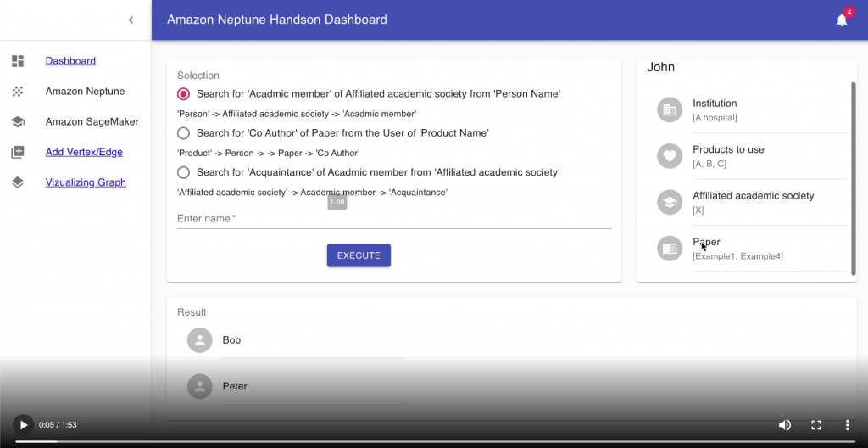Click the Vizualizing Graph layers icon
The height and width of the screenshot is (448, 868).
18,182
